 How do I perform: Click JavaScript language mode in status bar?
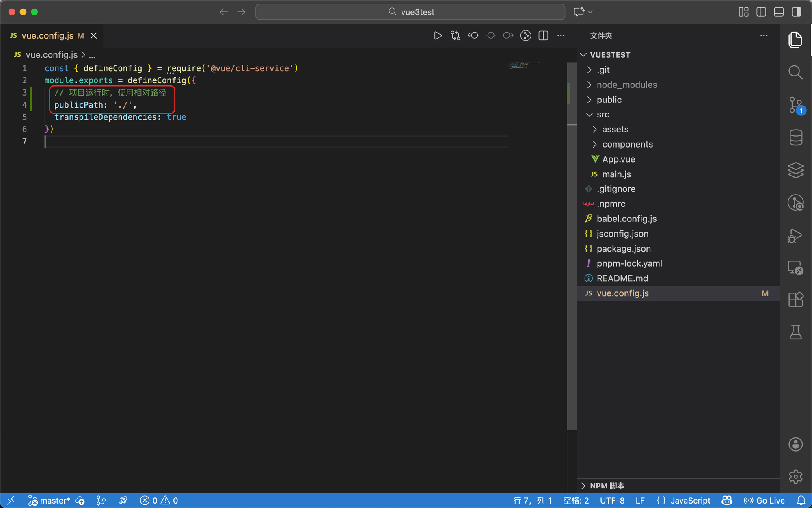coord(690,500)
